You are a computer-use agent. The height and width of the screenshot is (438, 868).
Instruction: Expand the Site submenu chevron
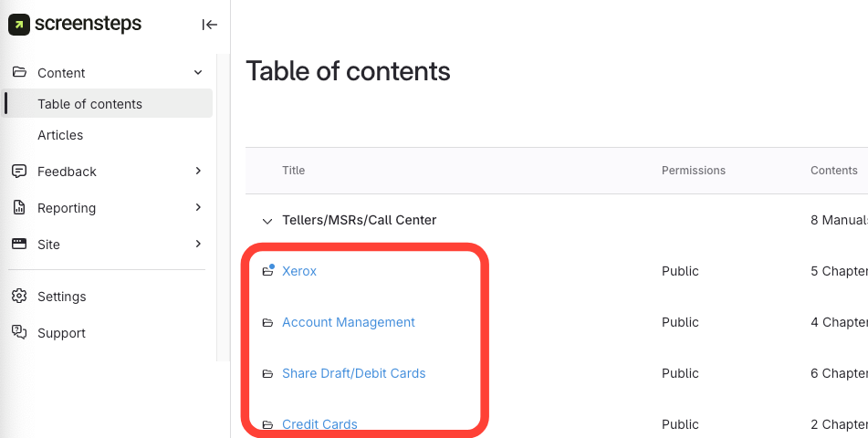[x=198, y=244]
